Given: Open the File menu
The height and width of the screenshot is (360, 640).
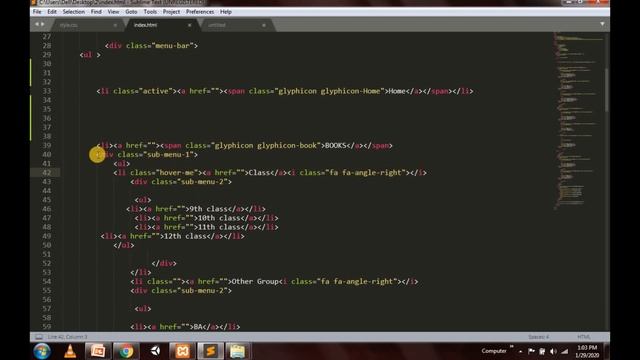Looking at the screenshot, I should pyautogui.click(x=37, y=12).
